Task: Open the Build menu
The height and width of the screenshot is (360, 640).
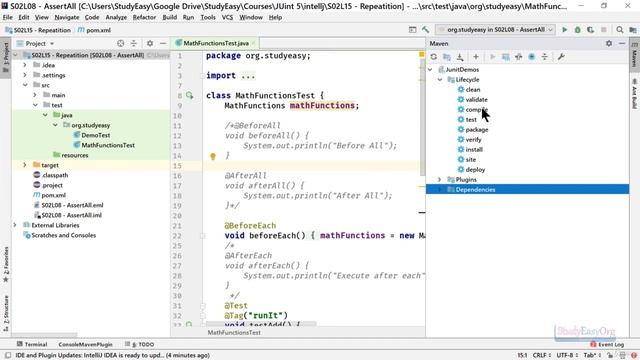Action: (169, 17)
